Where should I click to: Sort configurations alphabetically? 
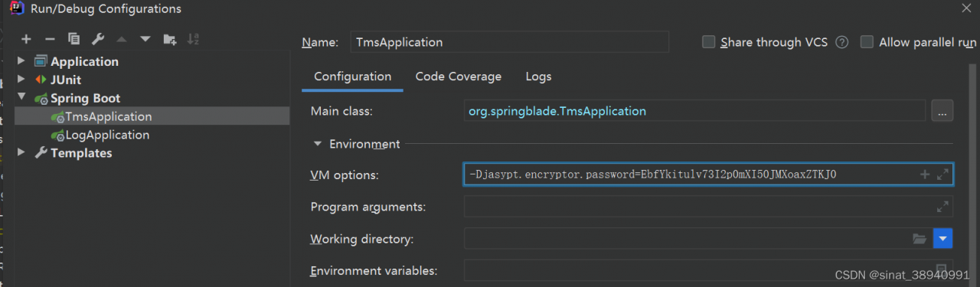[194, 39]
